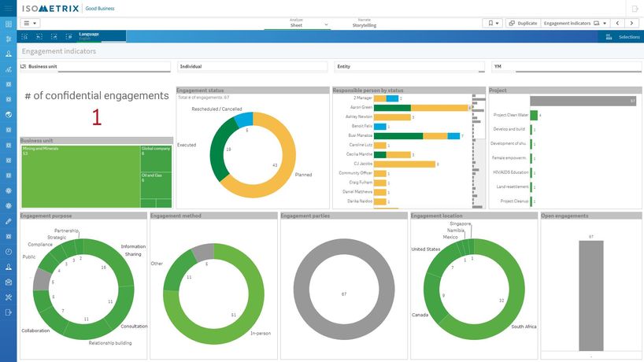Click the 'Cecilia Manthe' row label
Image resolution: width=644 pixels, height=362 pixels.
359,154
